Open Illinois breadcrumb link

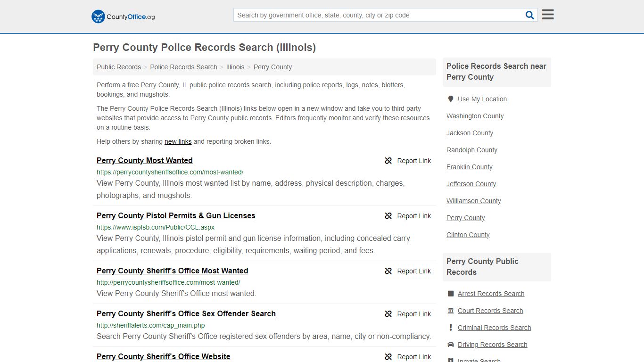[x=235, y=67]
